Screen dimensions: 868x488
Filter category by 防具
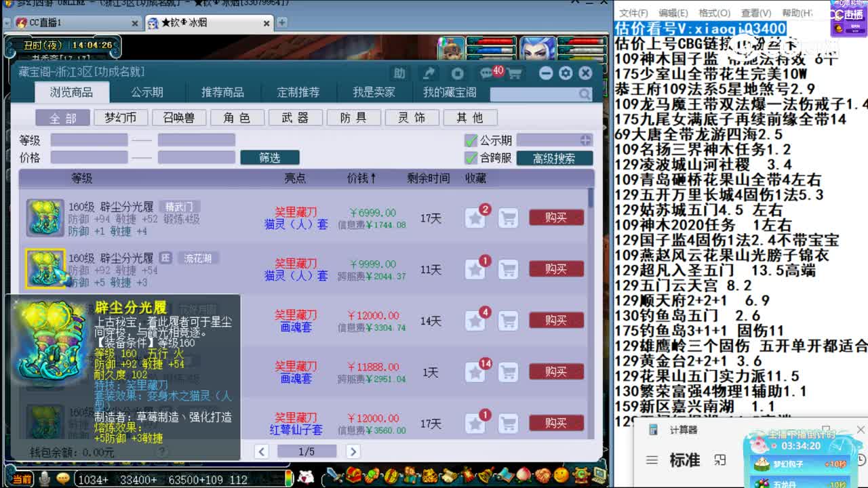[353, 118]
